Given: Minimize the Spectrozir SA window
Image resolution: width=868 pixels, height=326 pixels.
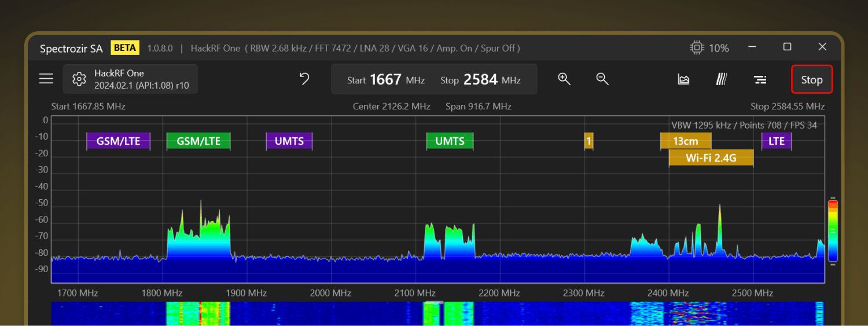Looking at the screenshot, I should point(752,47).
